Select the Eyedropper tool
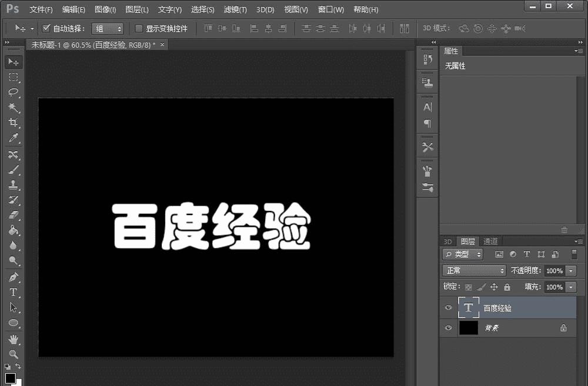The width and height of the screenshot is (588, 386). [x=14, y=138]
